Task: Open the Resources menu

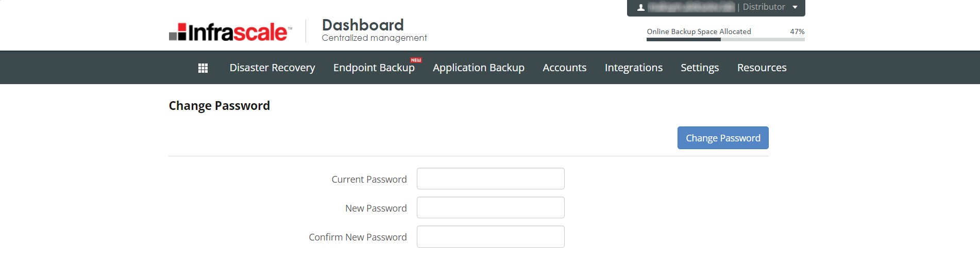Action: [x=762, y=68]
